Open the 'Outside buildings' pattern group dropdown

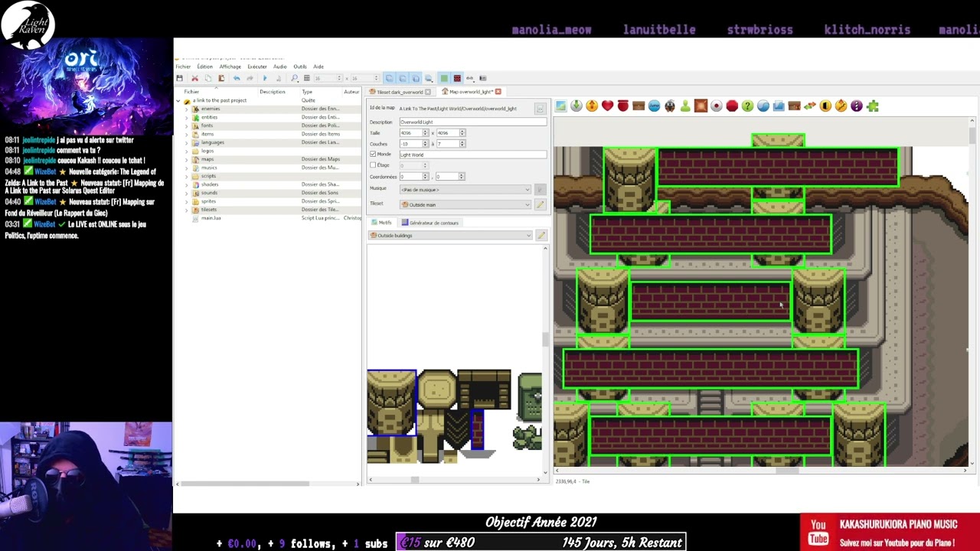coord(450,235)
